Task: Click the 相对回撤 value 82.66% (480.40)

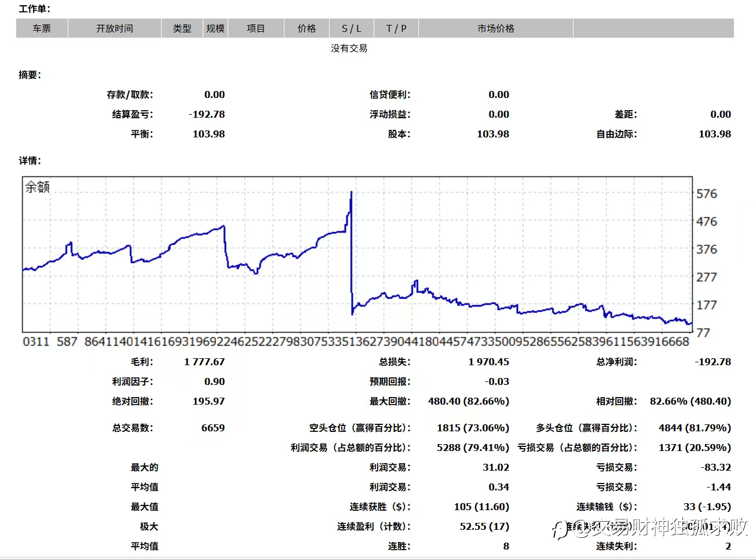Action: (x=691, y=401)
